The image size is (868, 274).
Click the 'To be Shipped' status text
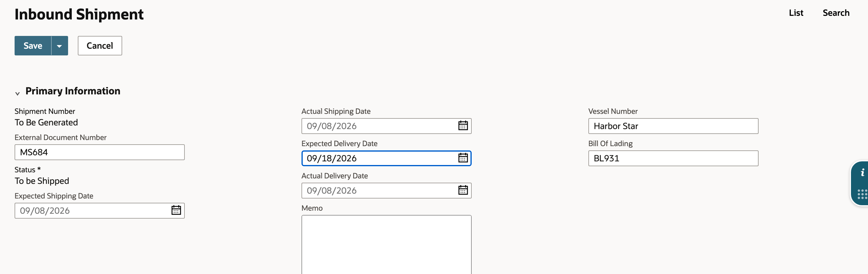(42, 181)
